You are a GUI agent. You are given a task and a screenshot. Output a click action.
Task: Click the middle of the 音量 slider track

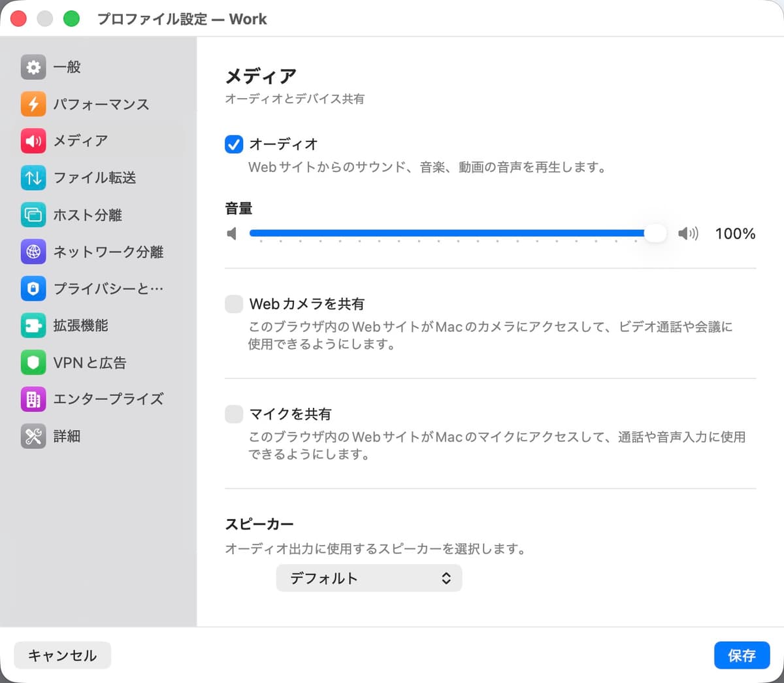coord(457,233)
